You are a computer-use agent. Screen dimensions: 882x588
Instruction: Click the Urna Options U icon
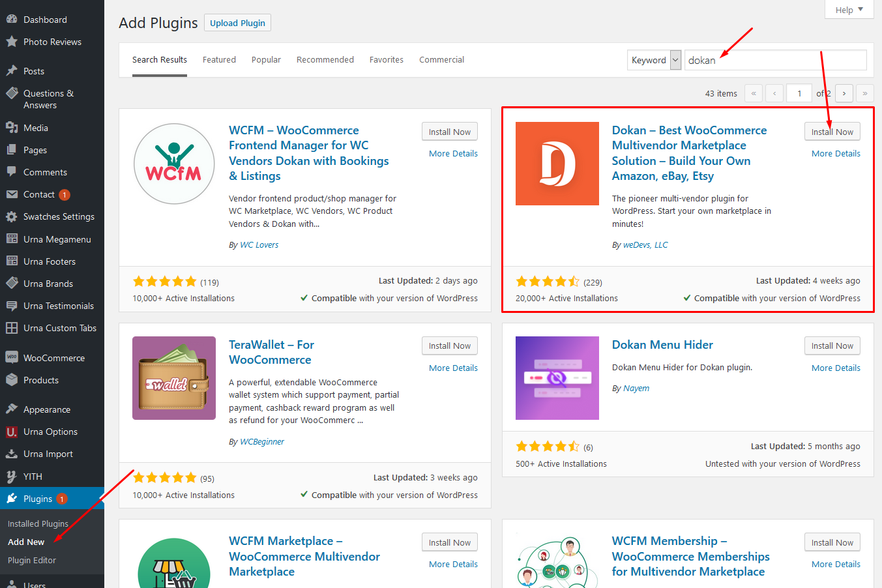tap(12, 432)
